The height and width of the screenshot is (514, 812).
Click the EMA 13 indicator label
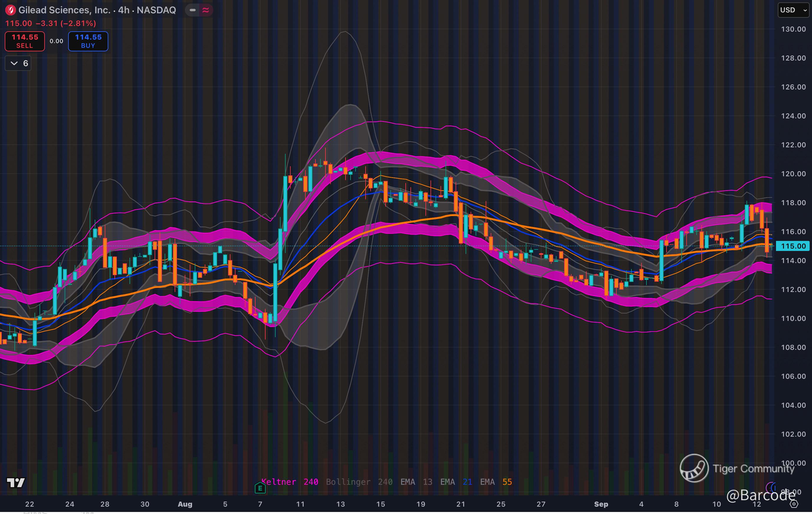(416, 482)
